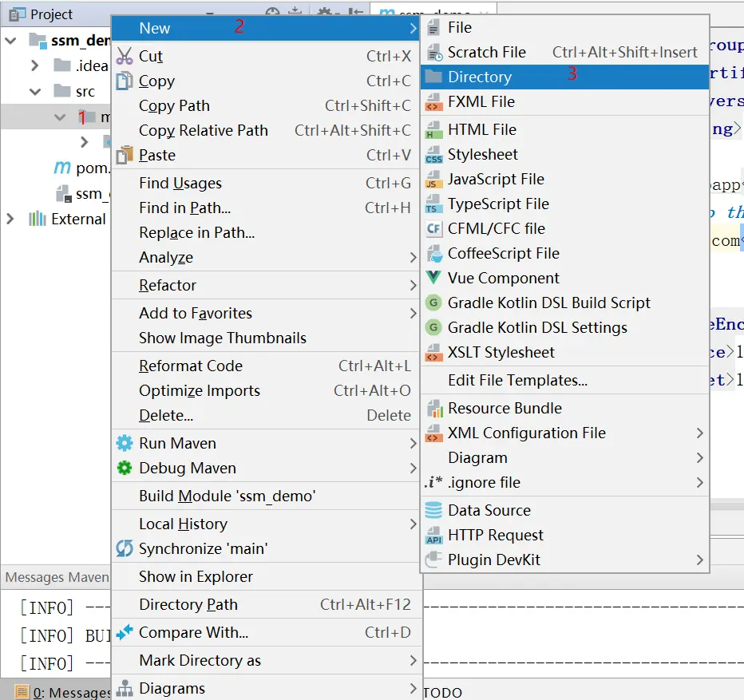Choose Replace in Path... entry
Viewport: 744px width, 700px height.
click(267, 232)
